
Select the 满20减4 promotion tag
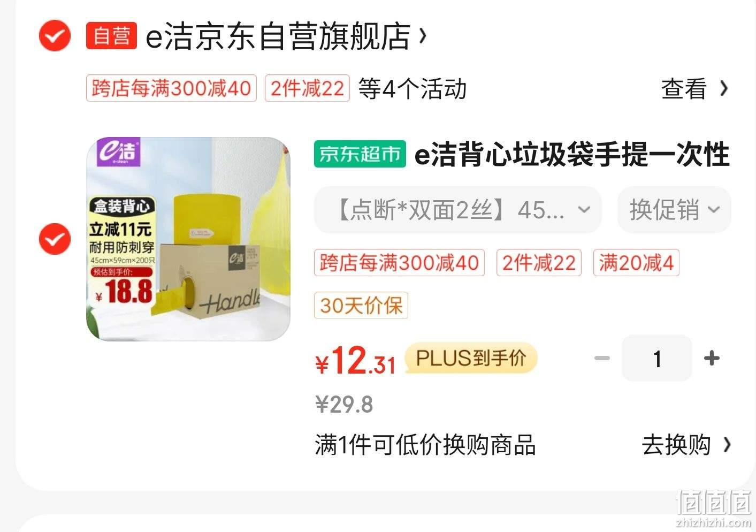(636, 263)
